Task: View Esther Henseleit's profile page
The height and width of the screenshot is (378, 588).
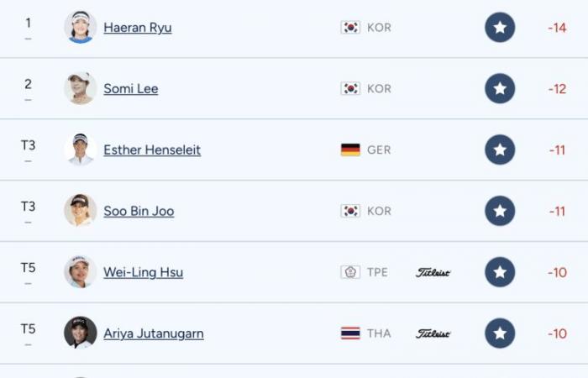Action: [152, 150]
